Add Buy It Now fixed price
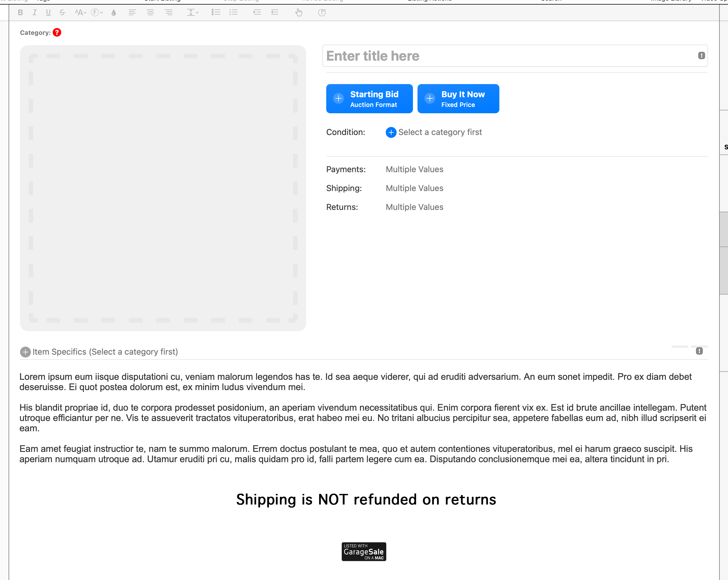Screen dimensions: 728x580 pos(458,98)
